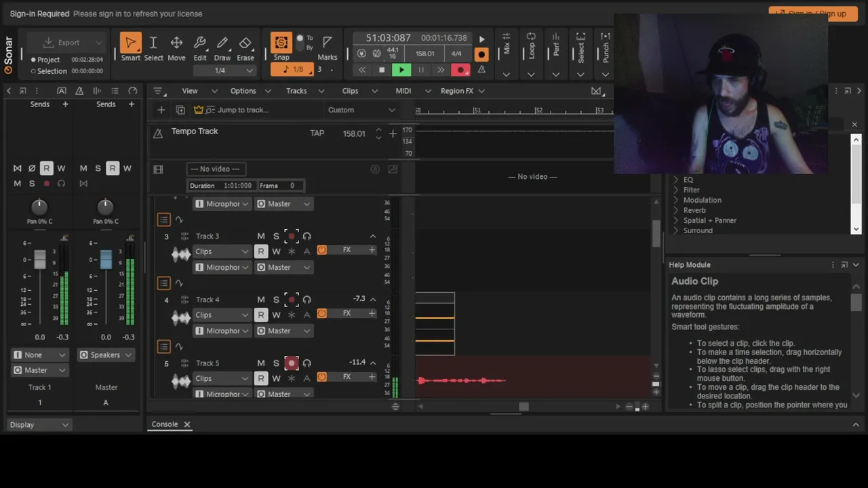Open the Tracks menu
This screenshot has height=488, width=868.
(x=296, y=91)
